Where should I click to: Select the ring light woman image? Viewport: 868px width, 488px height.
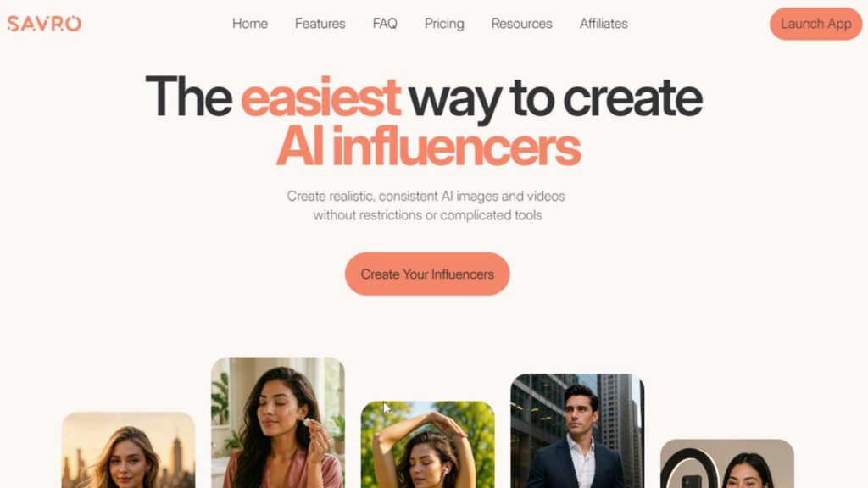[x=726, y=463]
